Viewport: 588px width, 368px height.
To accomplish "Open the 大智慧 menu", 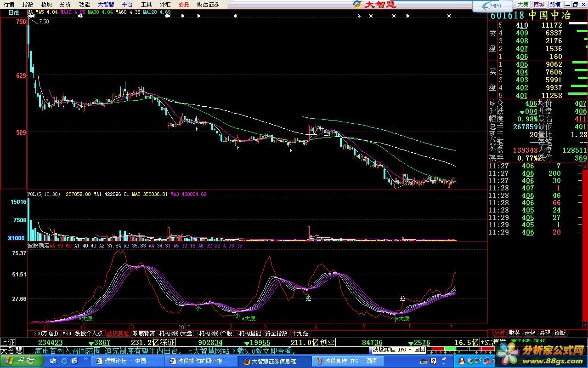I will click(106, 4).
